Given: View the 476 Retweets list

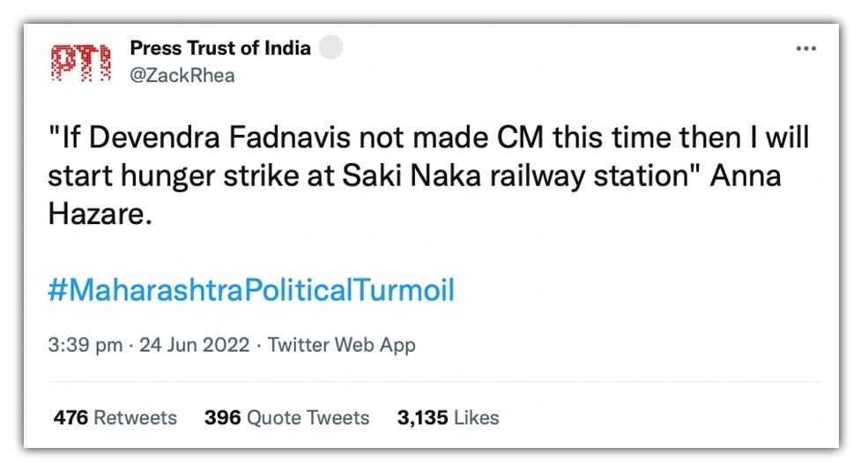Looking at the screenshot, I should tap(115, 417).
